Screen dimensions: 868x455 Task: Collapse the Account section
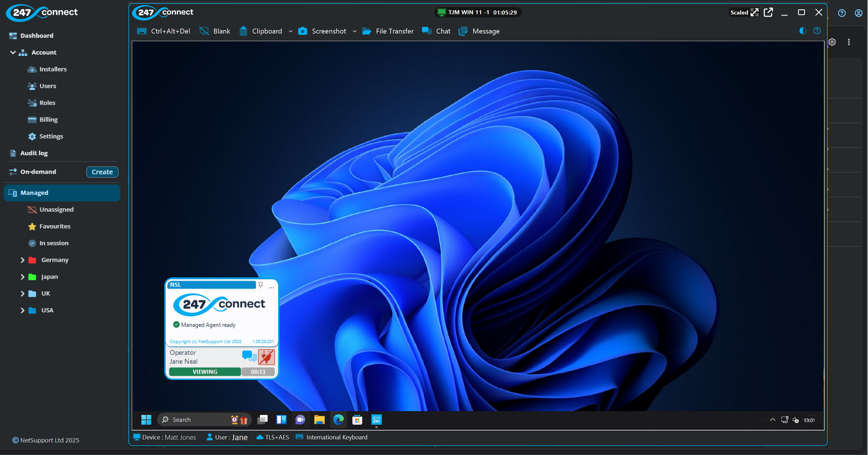(x=13, y=53)
